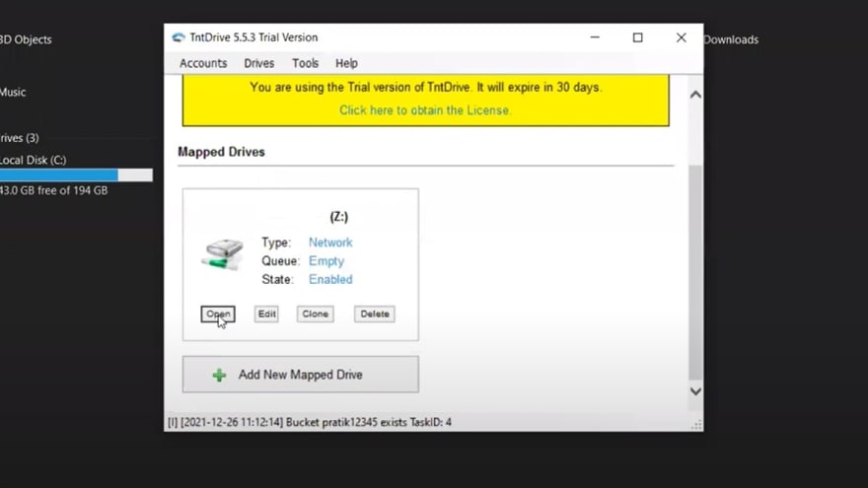The height and width of the screenshot is (488, 868).
Task: Open the Help menu
Action: click(x=346, y=63)
